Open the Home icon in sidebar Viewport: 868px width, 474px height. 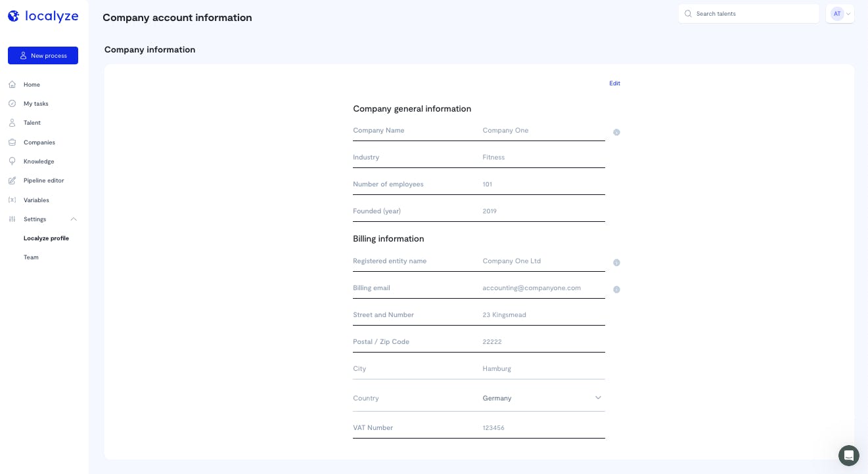pos(12,85)
